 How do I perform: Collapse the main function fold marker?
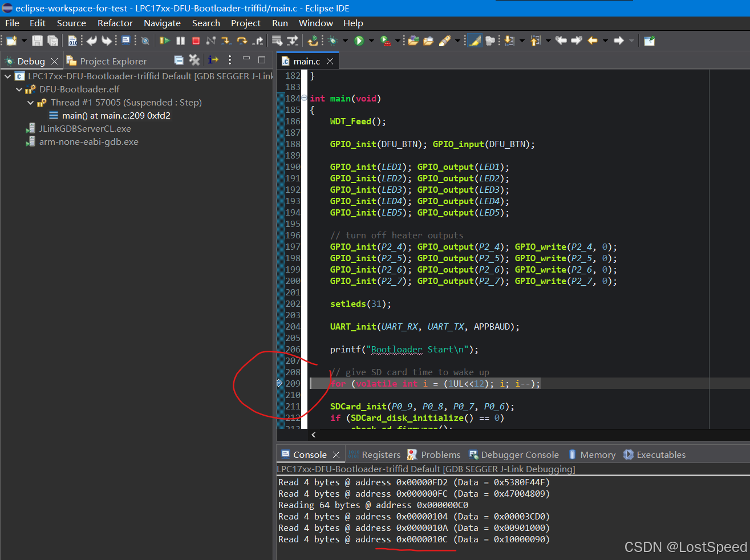pos(304,98)
